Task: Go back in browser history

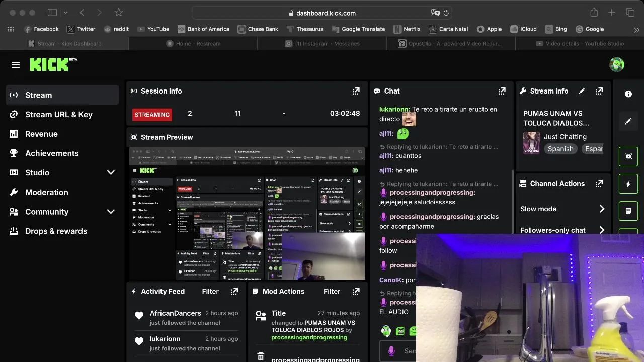Action: pyautogui.click(x=82, y=13)
